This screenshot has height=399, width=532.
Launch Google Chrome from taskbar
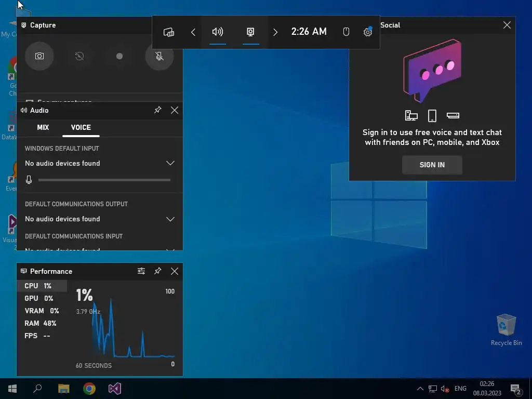pyautogui.click(x=89, y=389)
